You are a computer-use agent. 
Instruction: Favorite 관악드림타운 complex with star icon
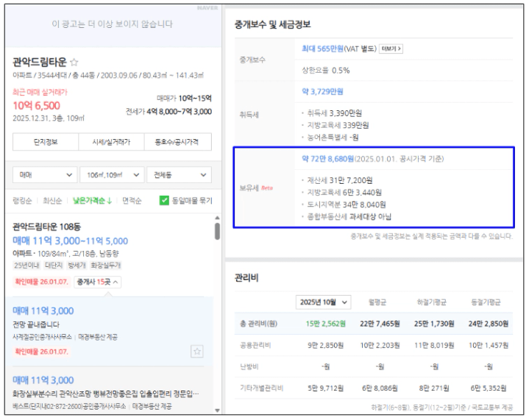(x=74, y=63)
